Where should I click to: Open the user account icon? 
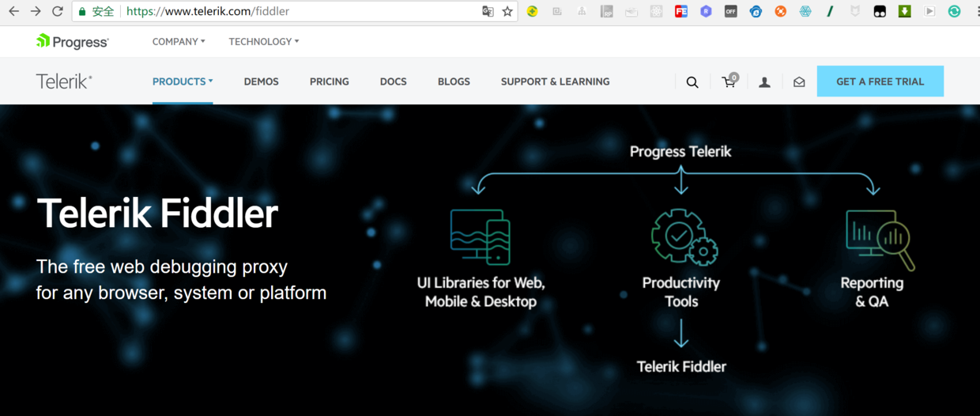(x=764, y=81)
